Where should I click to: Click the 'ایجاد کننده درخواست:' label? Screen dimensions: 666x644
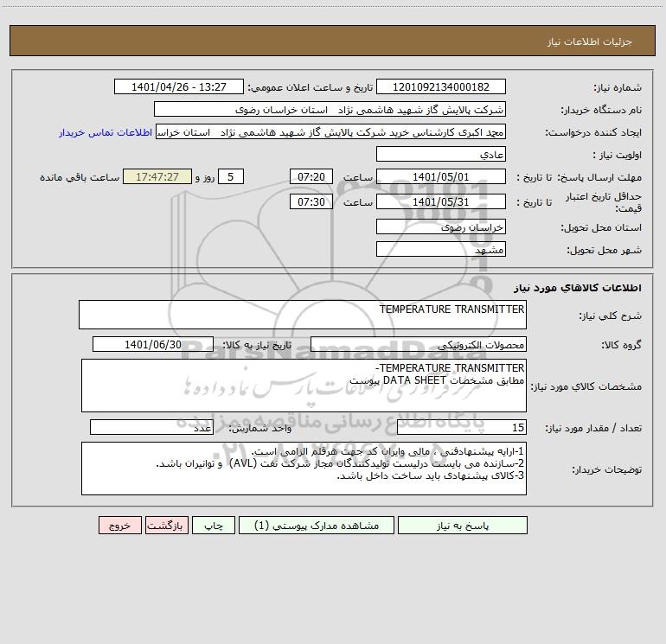pos(593,133)
